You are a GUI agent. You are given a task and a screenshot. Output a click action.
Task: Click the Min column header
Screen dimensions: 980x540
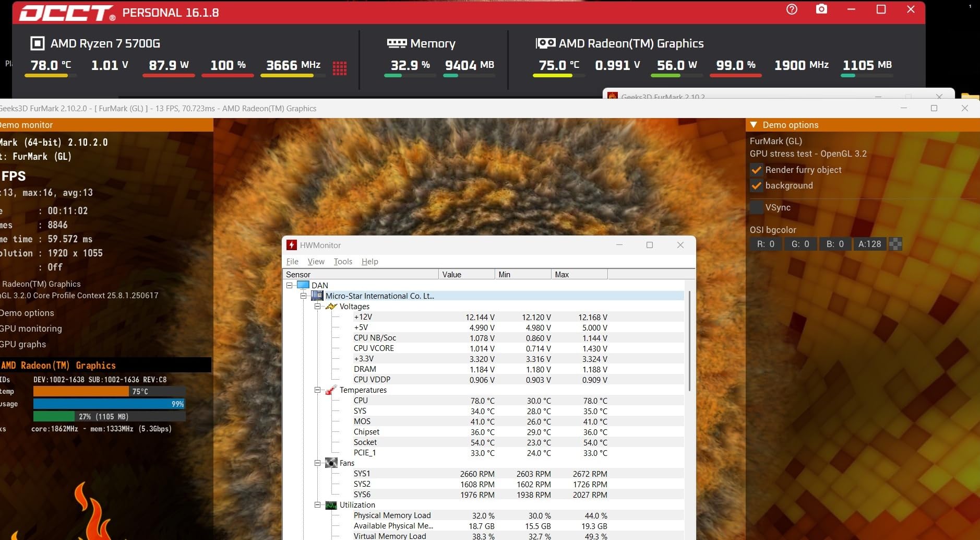click(523, 275)
